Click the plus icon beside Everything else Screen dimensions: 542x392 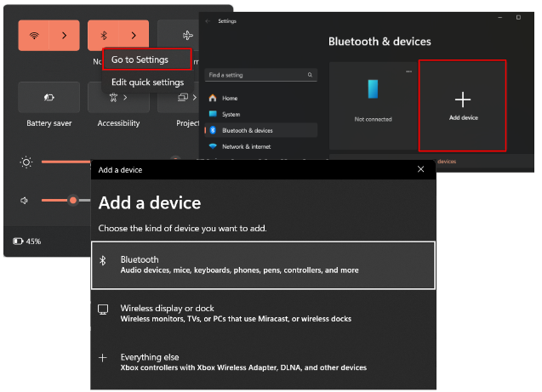coord(103,358)
